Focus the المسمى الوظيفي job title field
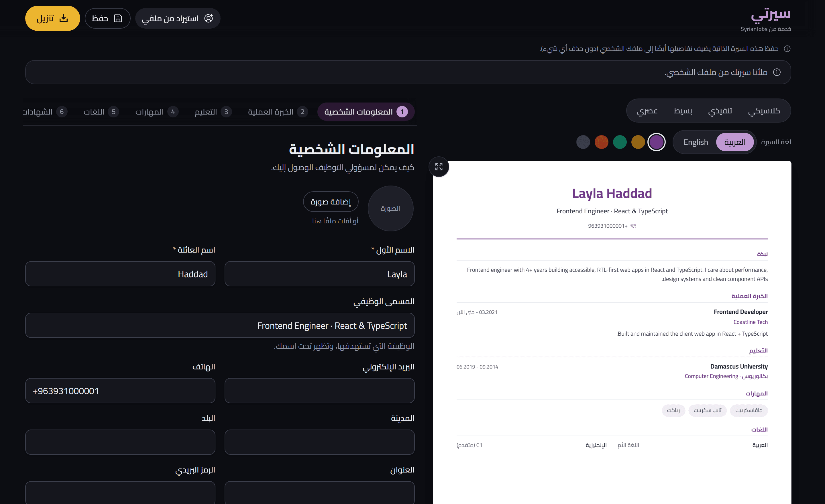The height and width of the screenshot is (504, 825). point(220,325)
